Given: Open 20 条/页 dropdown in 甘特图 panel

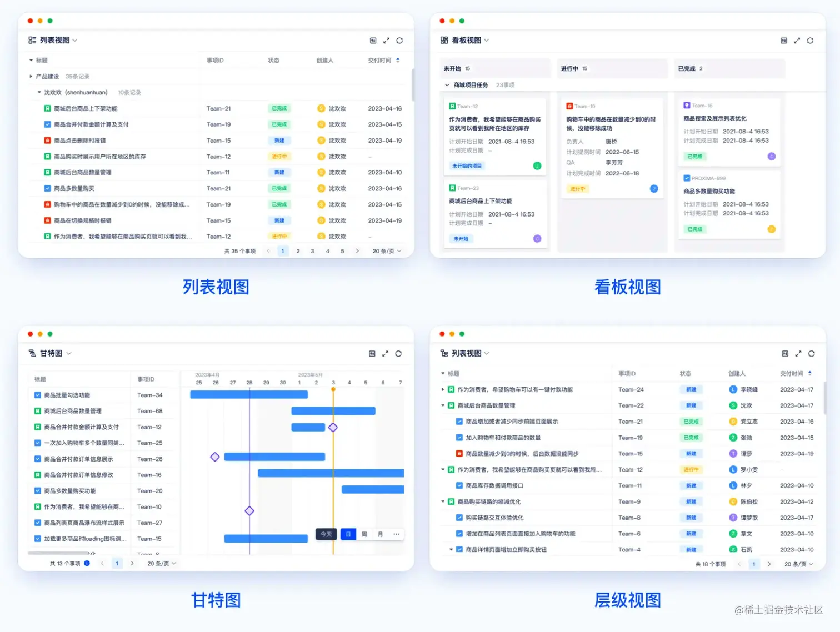Looking at the screenshot, I should point(162,563).
